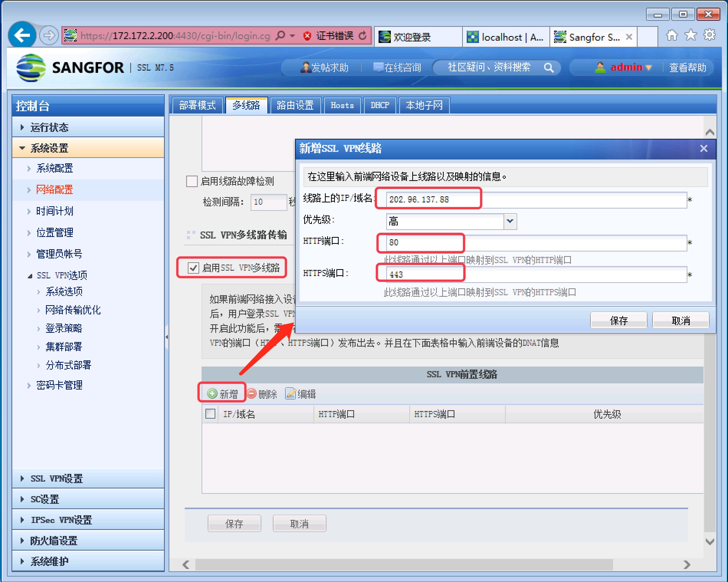Click HTTP端口 input field

(536, 243)
